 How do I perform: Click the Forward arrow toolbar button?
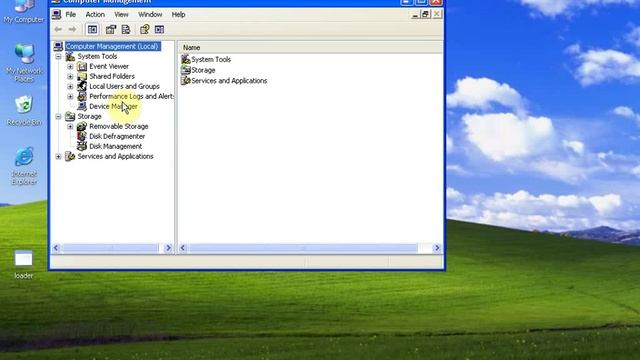pyautogui.click(x=72, y=29)
